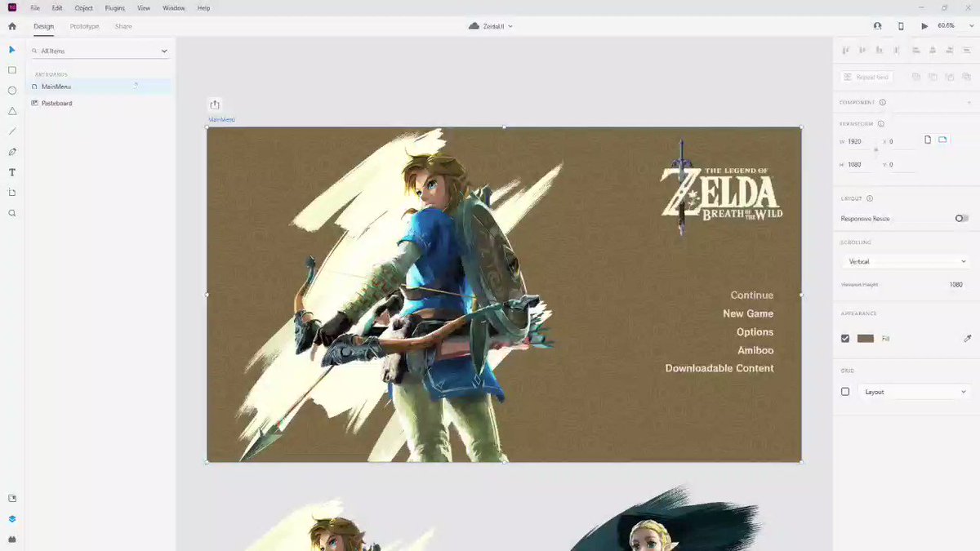Viewport: 980px width, 551px height.
Task: Open the grid Layout type dropdown
Action: pyautogui.click(x=915, y=392)
